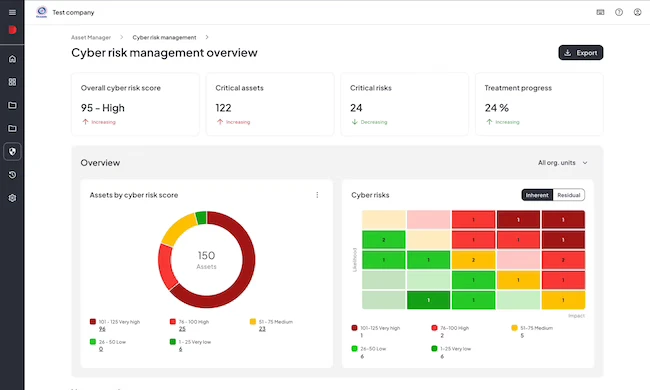Screen dimensions: 650x390
Task: Go to Home via sidebar icon
Action: [x=12, y=59]
